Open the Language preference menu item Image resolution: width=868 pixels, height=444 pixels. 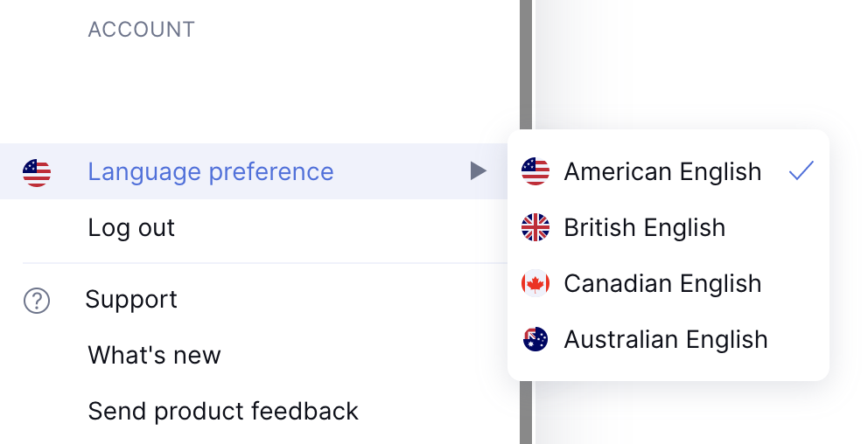(210, 172)
